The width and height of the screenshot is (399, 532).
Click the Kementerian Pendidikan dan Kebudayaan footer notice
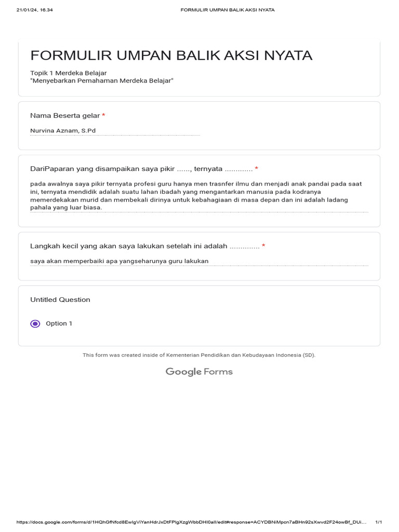click(199, 355)
